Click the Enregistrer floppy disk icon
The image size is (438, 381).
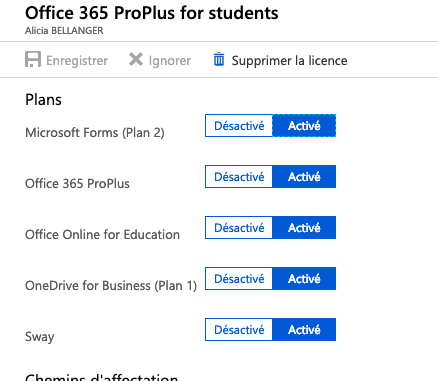point(33,59)
